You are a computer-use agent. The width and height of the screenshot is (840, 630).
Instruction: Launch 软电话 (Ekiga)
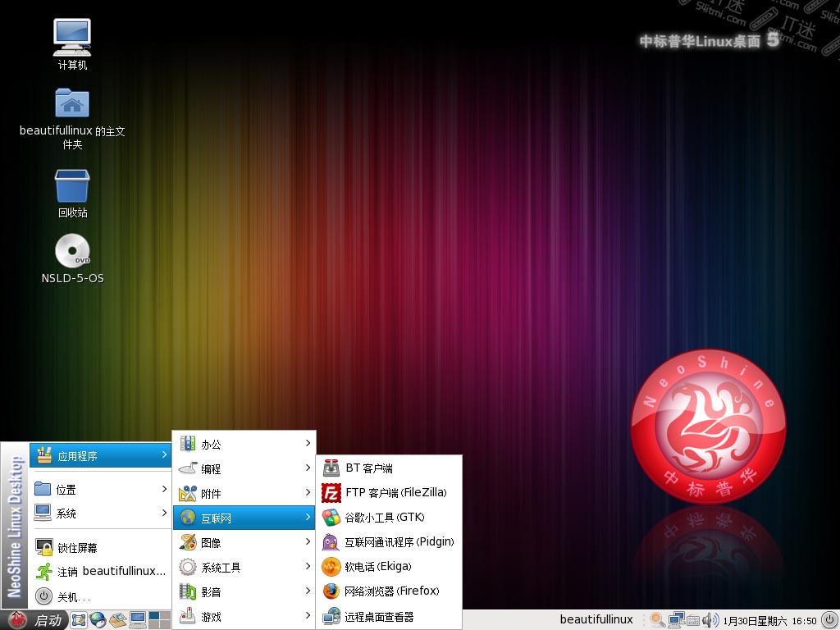point(389,566)
